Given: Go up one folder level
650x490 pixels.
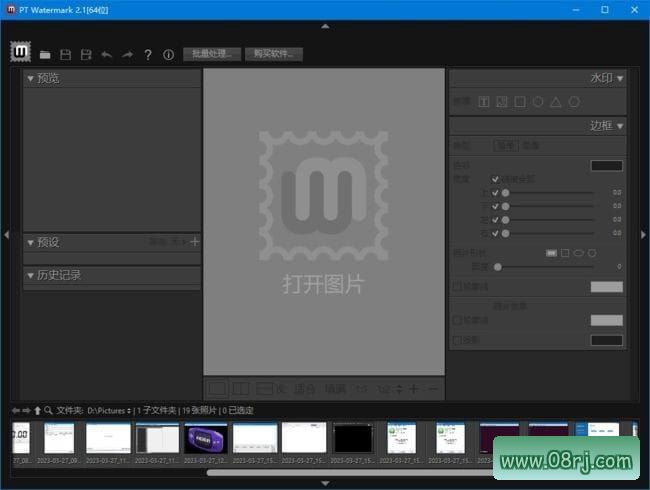Looking at the screenshot, I should (37, 410).
